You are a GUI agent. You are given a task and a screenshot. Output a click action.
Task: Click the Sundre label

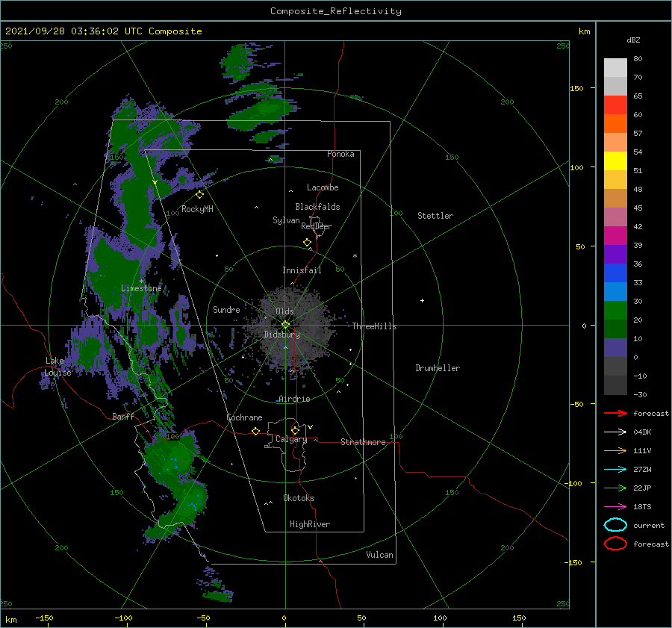pyautogui.click(x=226, y=309)
